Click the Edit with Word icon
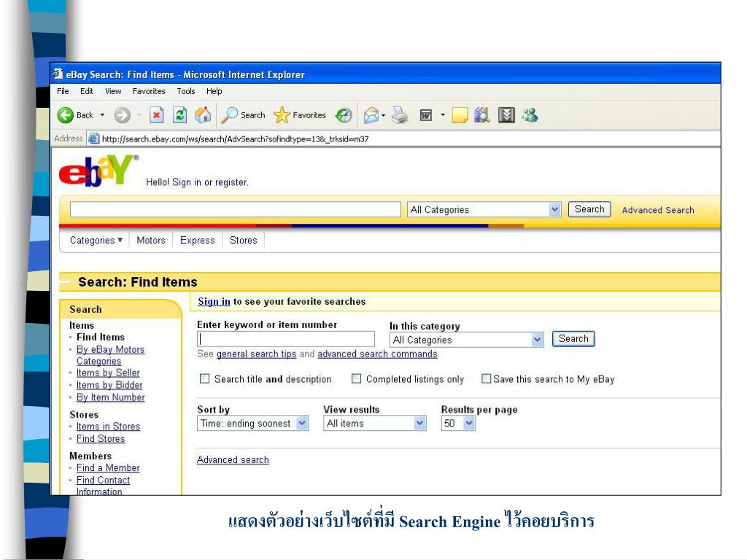 426,114
